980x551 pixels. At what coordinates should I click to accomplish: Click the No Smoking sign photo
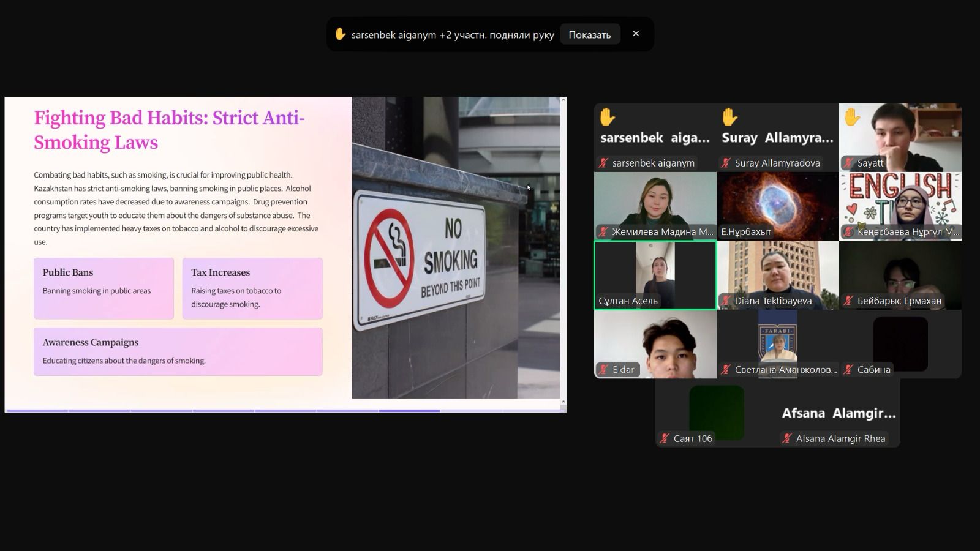tap(456, 248)
